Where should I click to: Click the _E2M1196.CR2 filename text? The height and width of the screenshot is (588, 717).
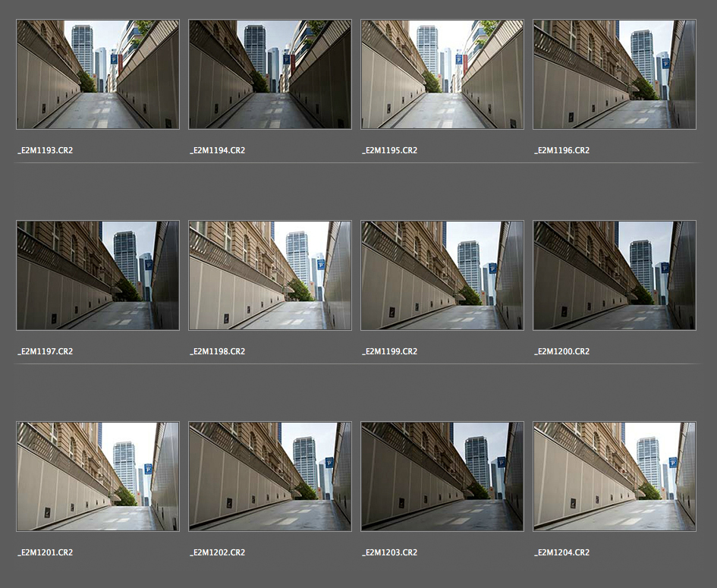[561, 151]
